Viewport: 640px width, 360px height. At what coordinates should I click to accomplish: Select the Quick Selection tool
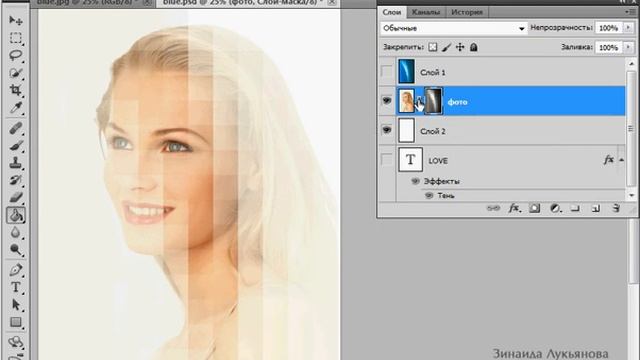16,73
